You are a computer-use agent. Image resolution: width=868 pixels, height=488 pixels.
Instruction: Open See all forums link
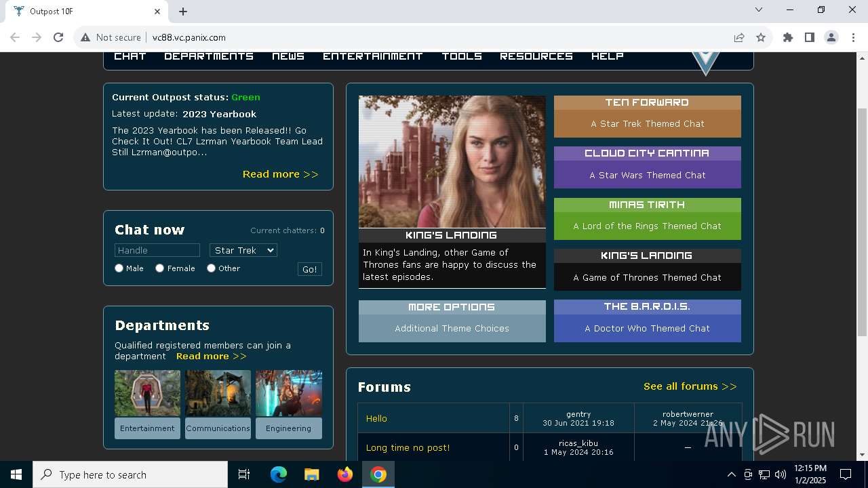pos(690,386)
